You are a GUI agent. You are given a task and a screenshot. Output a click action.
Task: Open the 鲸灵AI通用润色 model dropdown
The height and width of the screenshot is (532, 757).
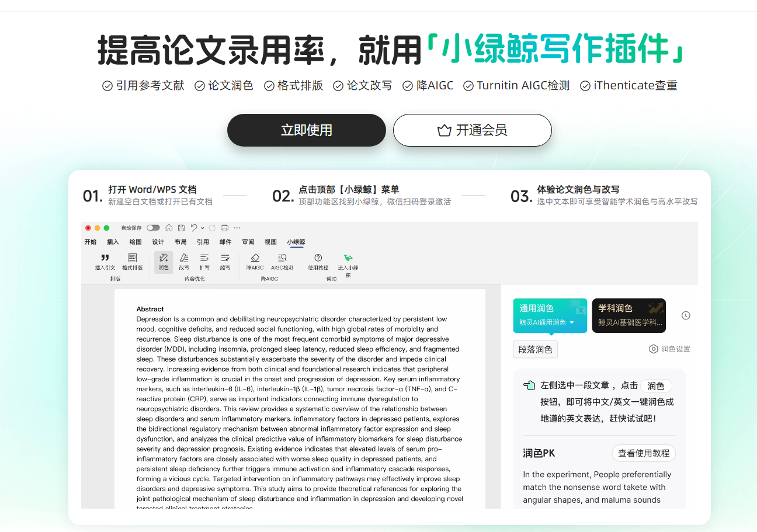coord(547,322)
